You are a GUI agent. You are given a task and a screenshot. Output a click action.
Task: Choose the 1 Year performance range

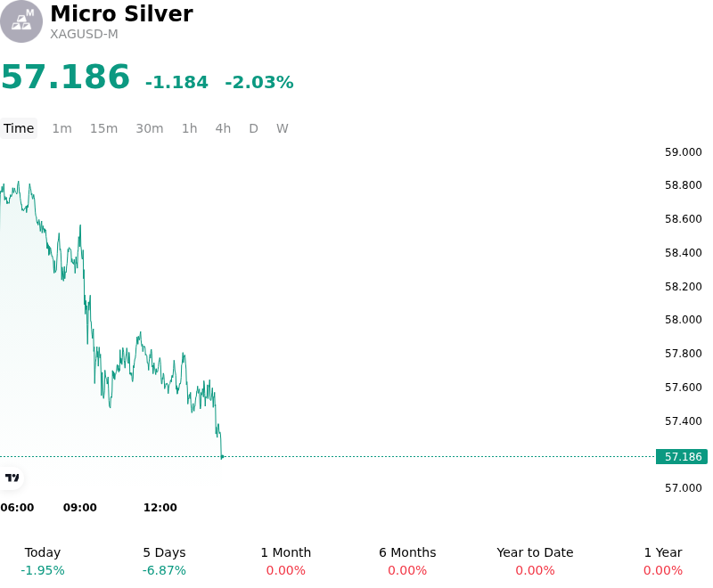[663, 561]
